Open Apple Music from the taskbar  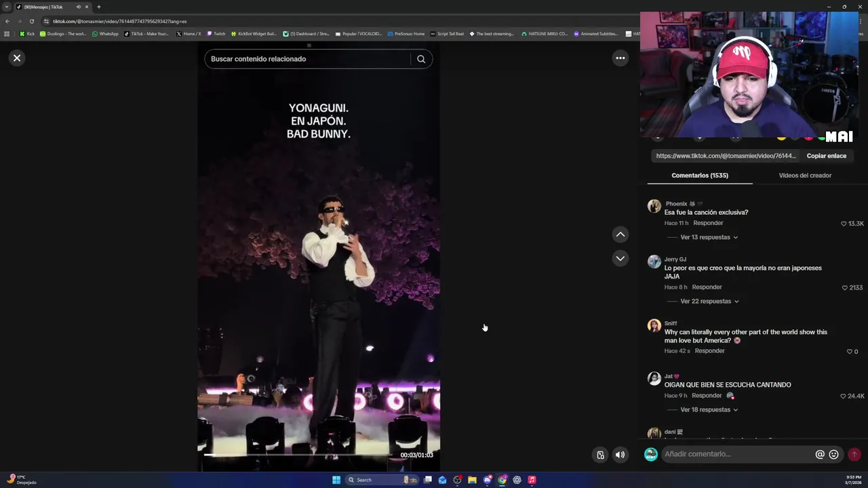[x=532, y=480]
